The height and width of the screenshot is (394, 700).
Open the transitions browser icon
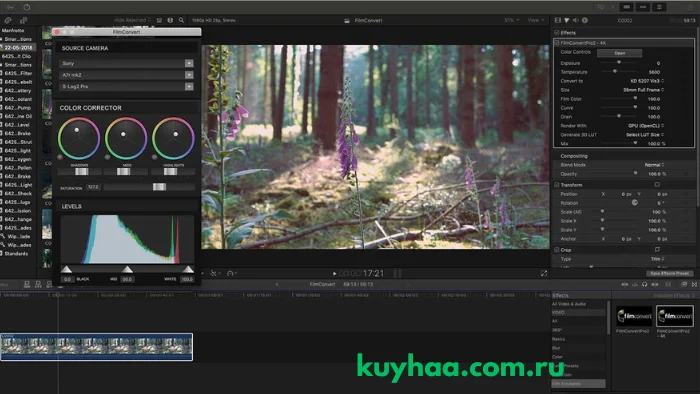[x=694, y=284]
